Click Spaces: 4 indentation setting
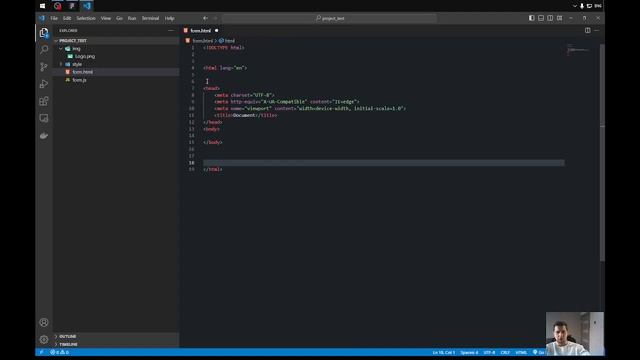Screen dimensions: 640x360 (469, 352)
